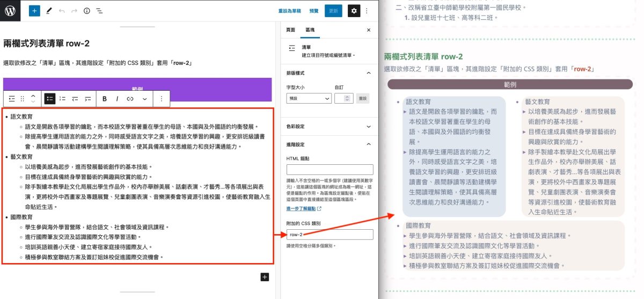Collapse the 進階設定 panel
This screenshot has height=299, width=644.
(330, 144)
